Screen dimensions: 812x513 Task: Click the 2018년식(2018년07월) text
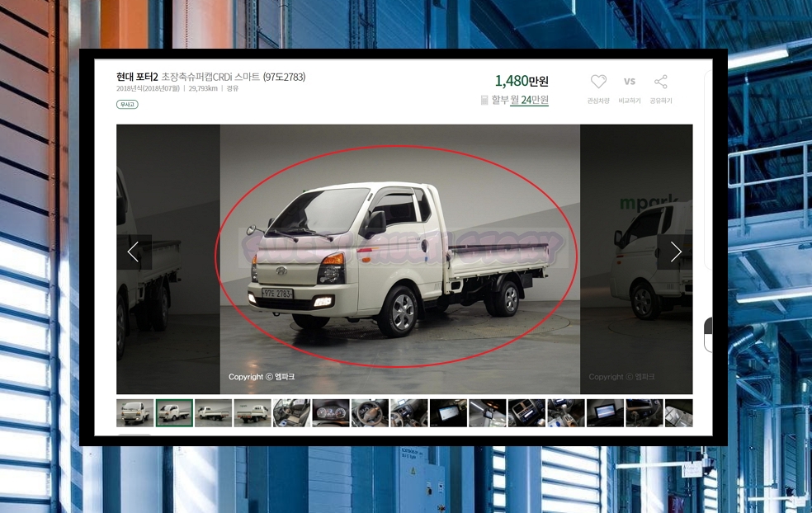(x=148, y=88)
